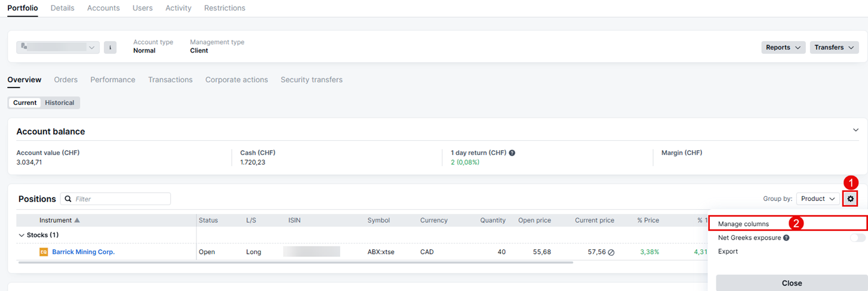Click the account info icon
Viewport: 868px width, 291px height.
coord(110,48)
